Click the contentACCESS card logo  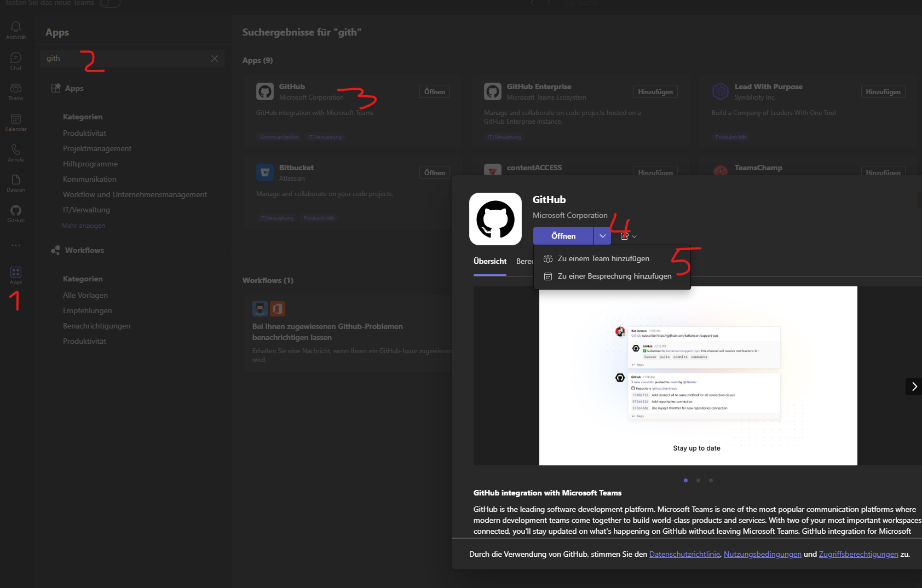pos(493,170)
